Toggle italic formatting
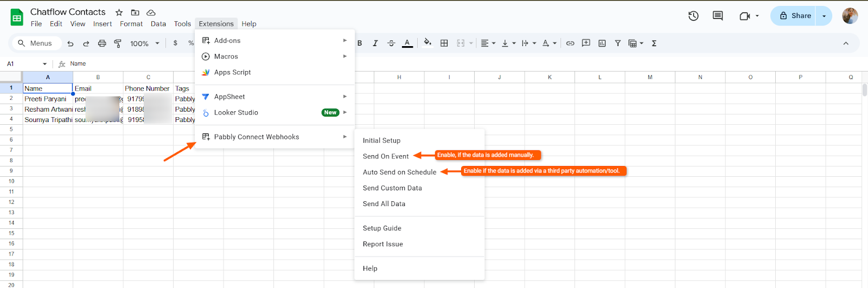 pos(375,43)
